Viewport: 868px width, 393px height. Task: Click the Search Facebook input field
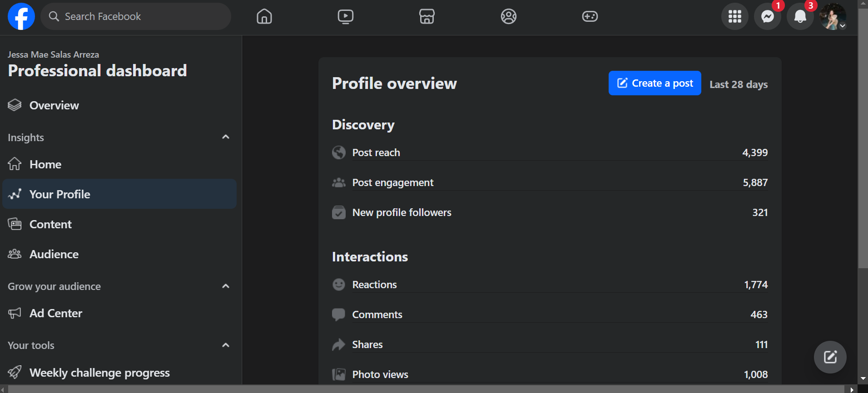136,16
